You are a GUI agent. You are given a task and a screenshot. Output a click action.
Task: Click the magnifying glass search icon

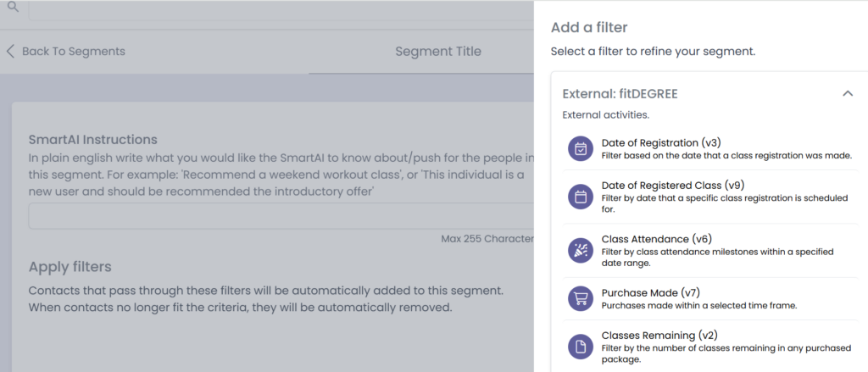(13, 6)
